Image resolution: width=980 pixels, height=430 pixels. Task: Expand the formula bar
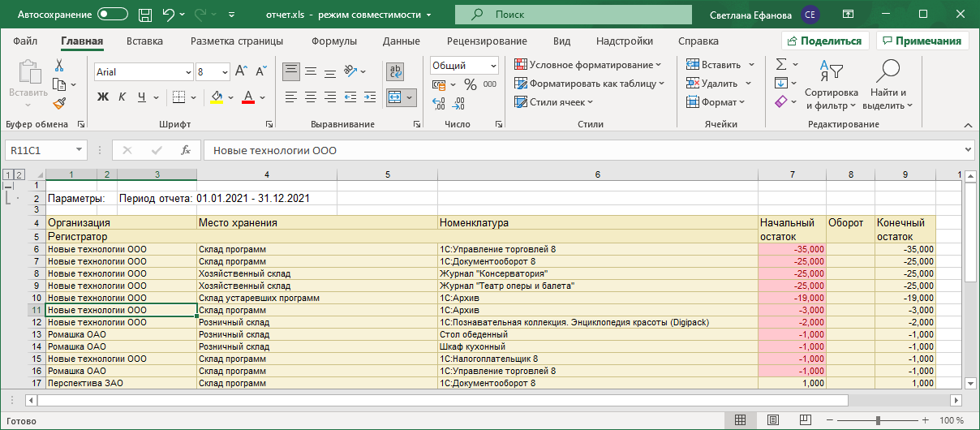(967, 150)
